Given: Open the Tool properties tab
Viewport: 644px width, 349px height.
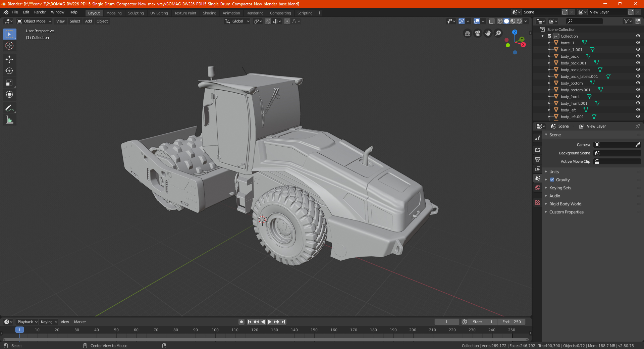Looking at the screenshot, I should [x=538, y=138].
